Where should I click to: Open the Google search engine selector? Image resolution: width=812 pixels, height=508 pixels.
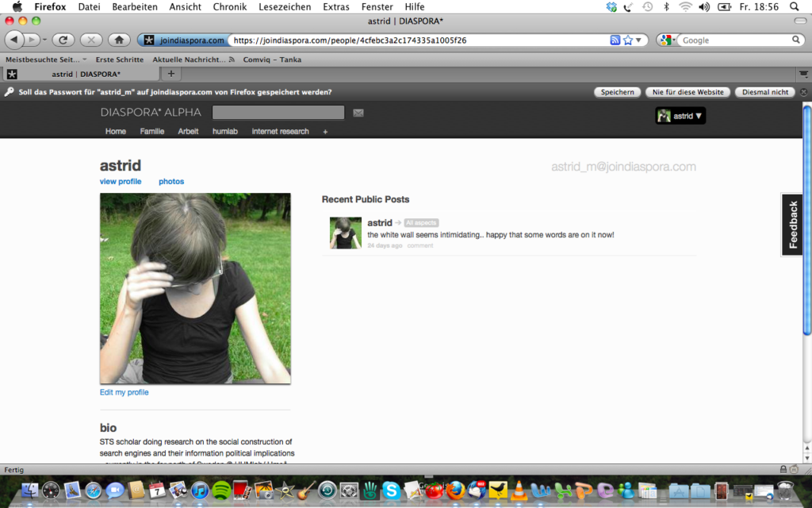click(667, 40)
